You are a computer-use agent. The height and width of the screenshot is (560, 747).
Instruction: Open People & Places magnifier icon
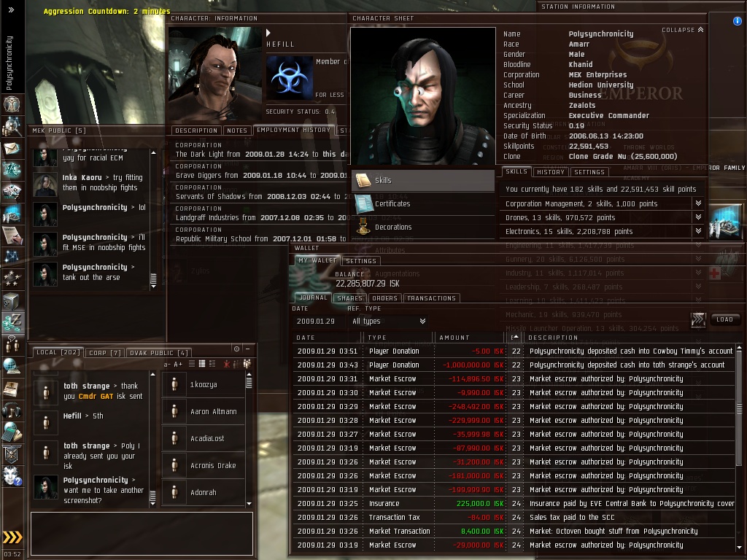point(12,126)
